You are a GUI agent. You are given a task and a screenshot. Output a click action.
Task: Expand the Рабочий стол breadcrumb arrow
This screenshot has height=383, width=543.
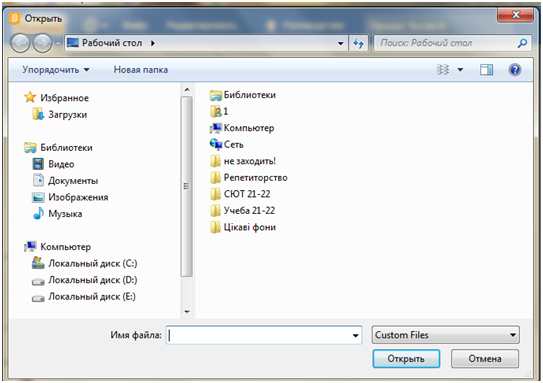(153, 43)
